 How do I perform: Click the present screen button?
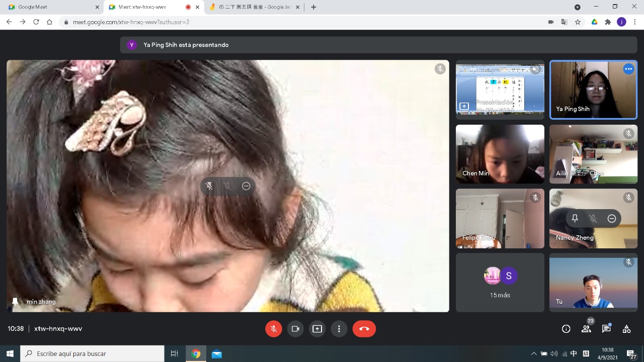tap(317, 329)
